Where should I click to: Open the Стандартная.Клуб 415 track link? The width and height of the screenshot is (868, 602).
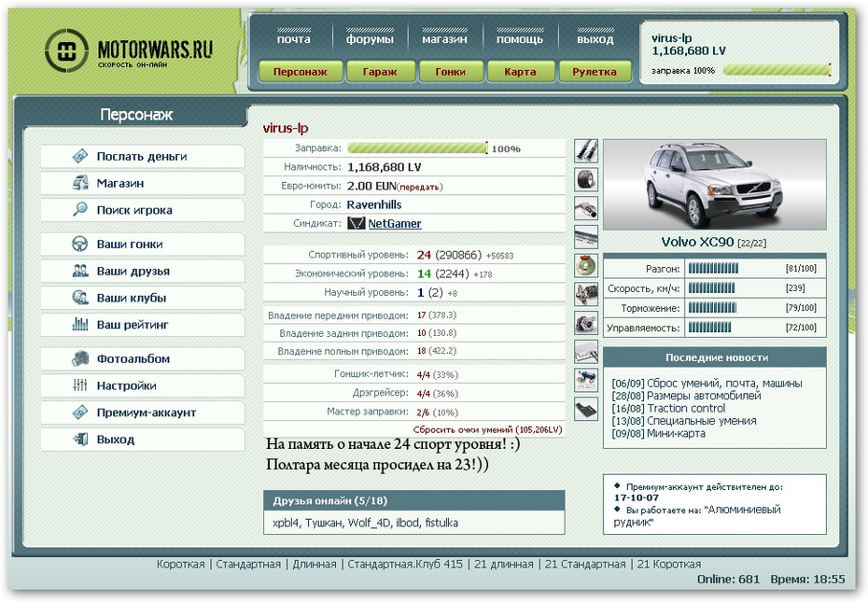405,564
